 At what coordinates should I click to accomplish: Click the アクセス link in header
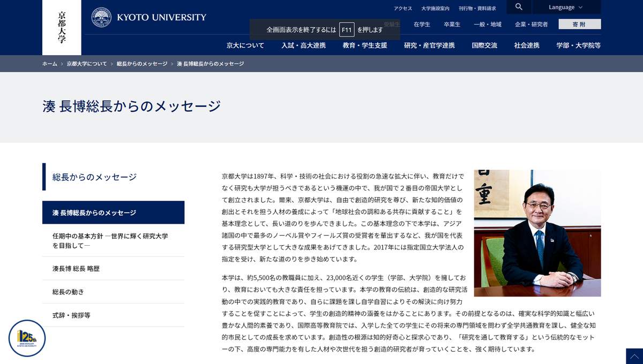pos(403,9)
